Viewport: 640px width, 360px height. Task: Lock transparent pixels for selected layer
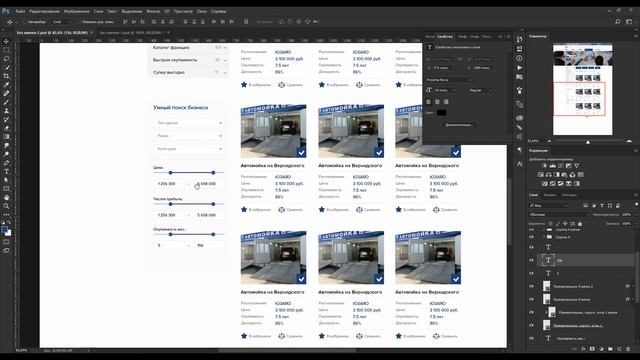(550, 224)
